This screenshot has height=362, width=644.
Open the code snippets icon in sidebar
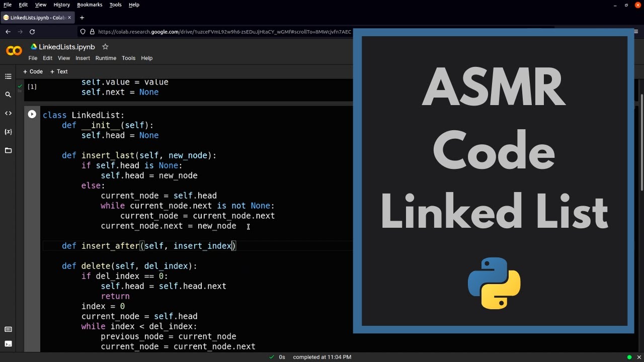(8, 113)
